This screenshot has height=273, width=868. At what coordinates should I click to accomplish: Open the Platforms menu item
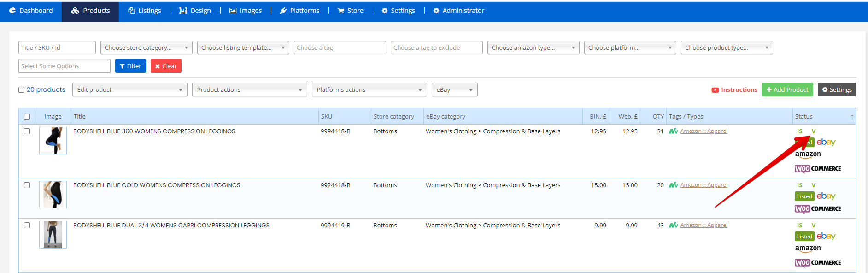point(299,11)
